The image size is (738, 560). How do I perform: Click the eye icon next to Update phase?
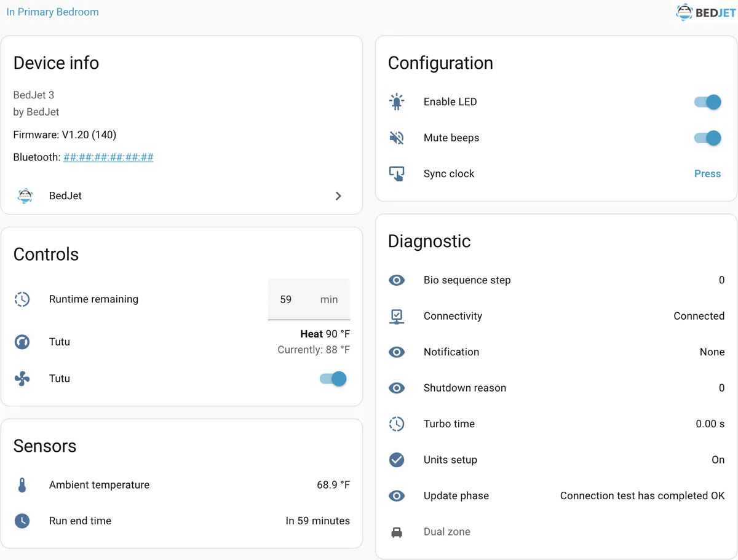click(x=397, y=496)
